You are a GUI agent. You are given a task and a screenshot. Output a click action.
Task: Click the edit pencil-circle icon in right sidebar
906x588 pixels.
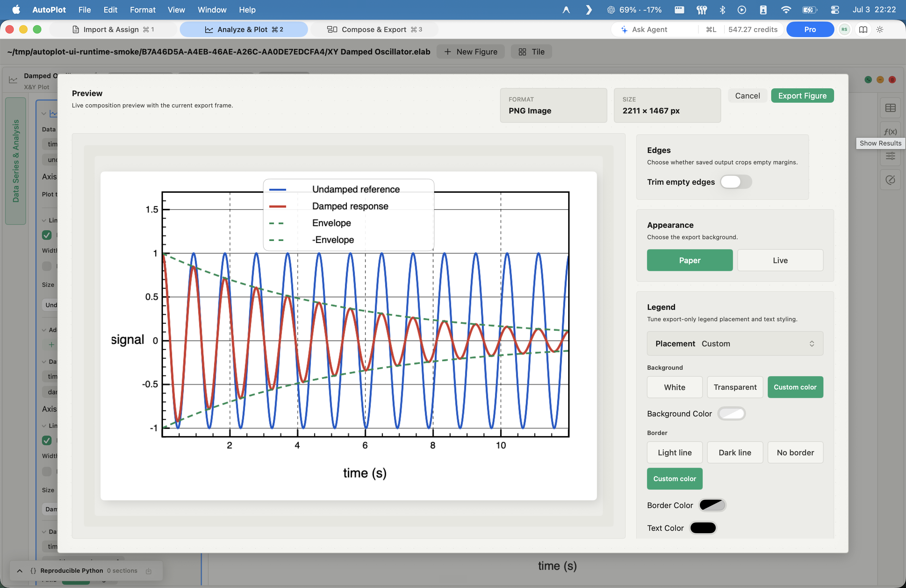point(890,180)
